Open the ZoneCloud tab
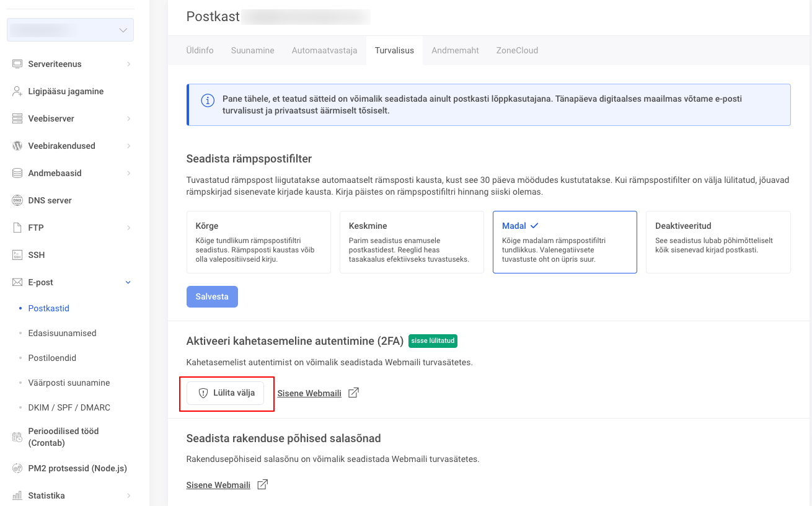The height and width of the screenshot is (506, 812). [517, 50]
